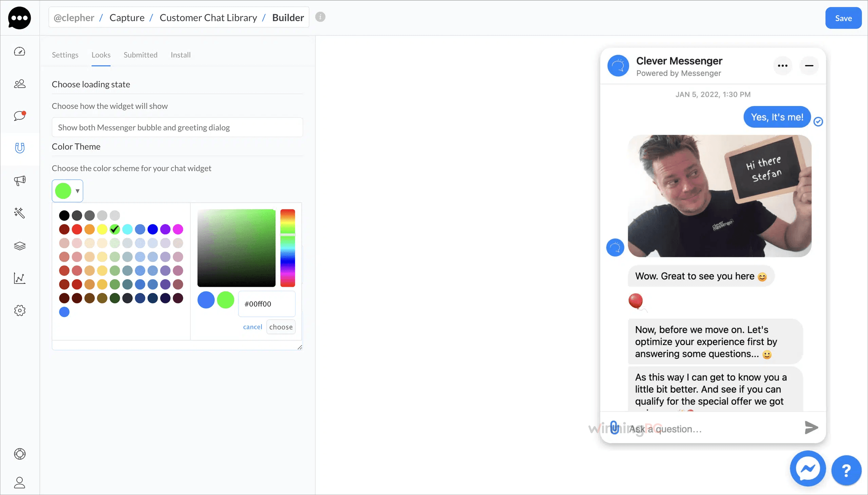The height and width of the screenshot is (495, 868).
Task: Click the hex color input field #00ff00
Action: point(267,304)
